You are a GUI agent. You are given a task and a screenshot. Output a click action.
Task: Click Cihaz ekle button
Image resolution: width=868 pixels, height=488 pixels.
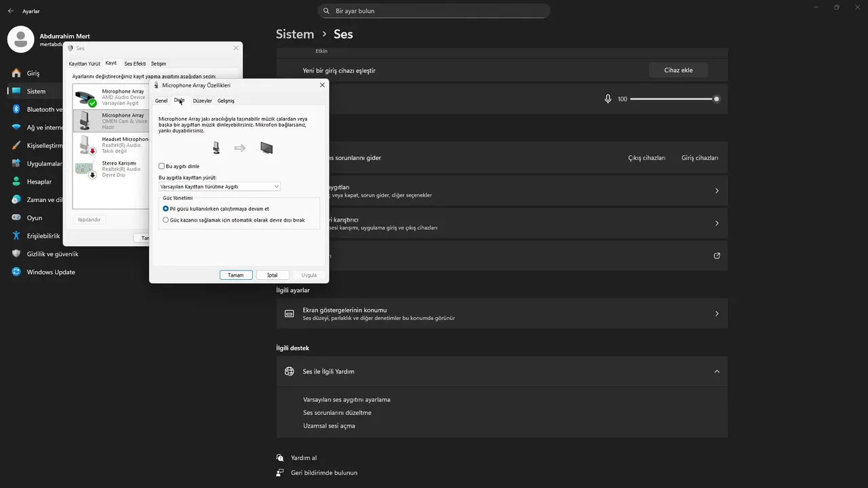[678, 70]
